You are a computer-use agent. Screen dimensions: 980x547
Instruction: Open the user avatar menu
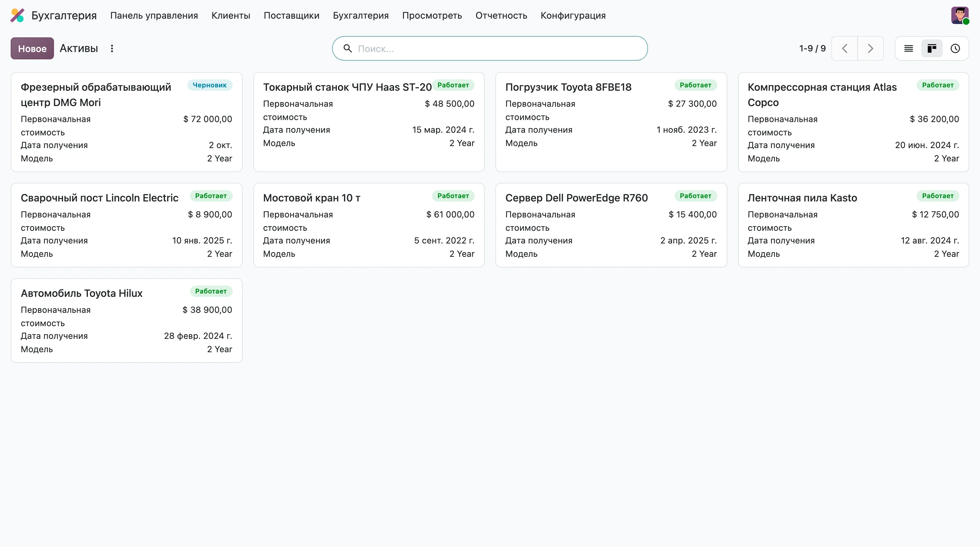tap(960, 15)
